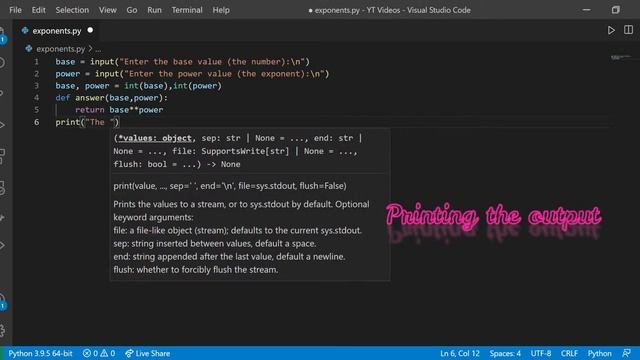
Task: Open the File menu
Action: coord(15,10)
